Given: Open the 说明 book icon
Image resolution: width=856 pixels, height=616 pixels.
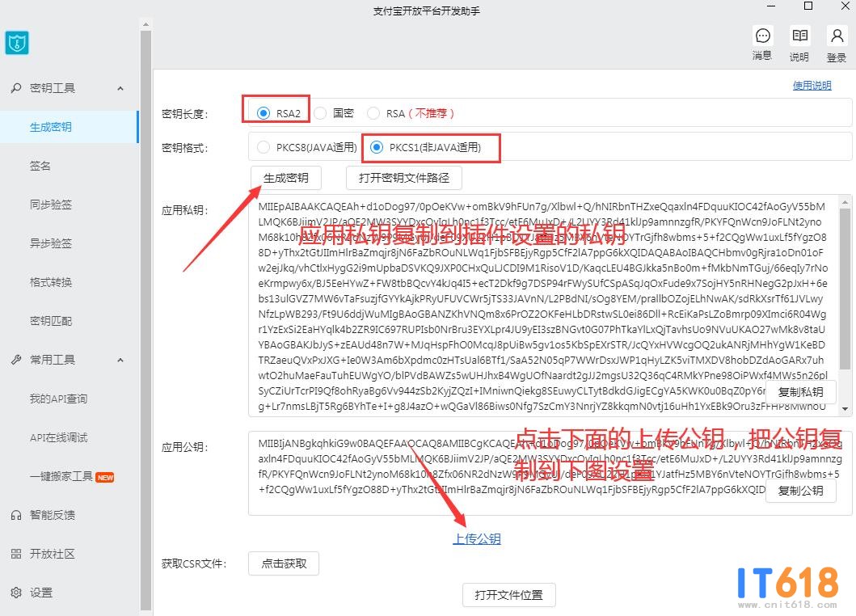Looking at the screenshot, I should click(799, 36).
